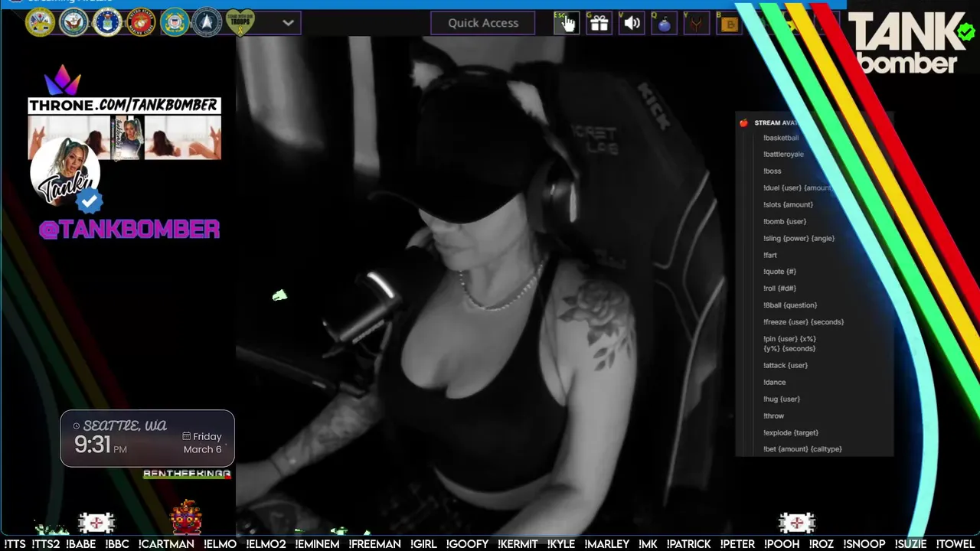Click the !FREEMAN ticker command
This screenshot has height=551, width=980.
click(x=375, y=544)
